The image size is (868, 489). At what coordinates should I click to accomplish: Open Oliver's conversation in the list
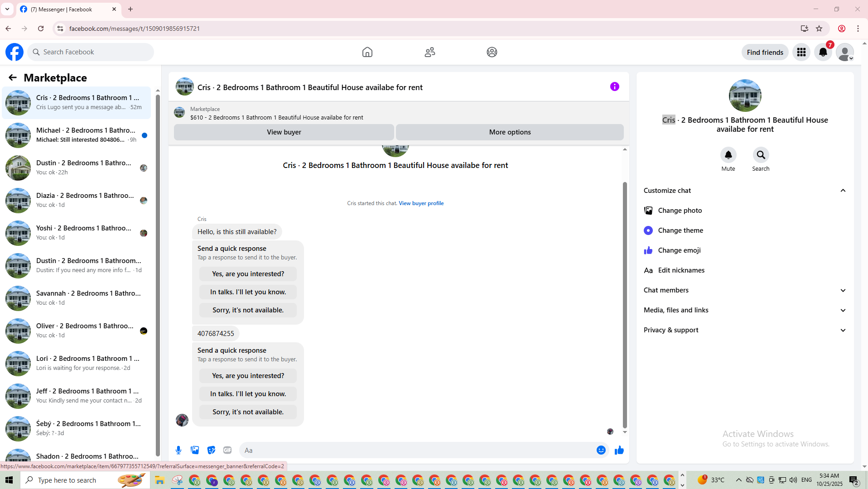click(77, 331)
